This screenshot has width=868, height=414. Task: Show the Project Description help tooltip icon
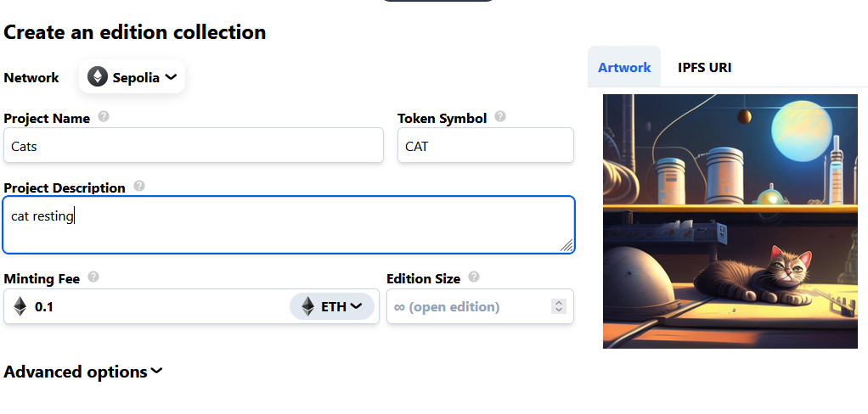coord(139,186)
